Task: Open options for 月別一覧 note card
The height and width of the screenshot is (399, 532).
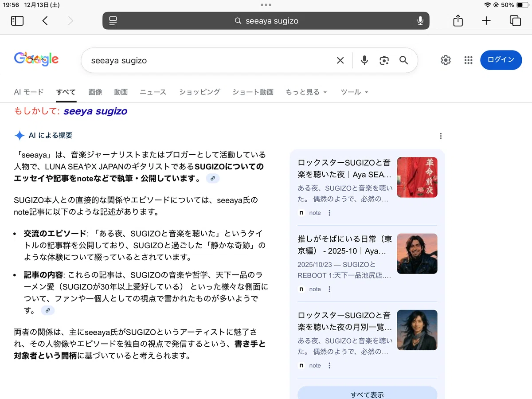Action: (329, 366)
